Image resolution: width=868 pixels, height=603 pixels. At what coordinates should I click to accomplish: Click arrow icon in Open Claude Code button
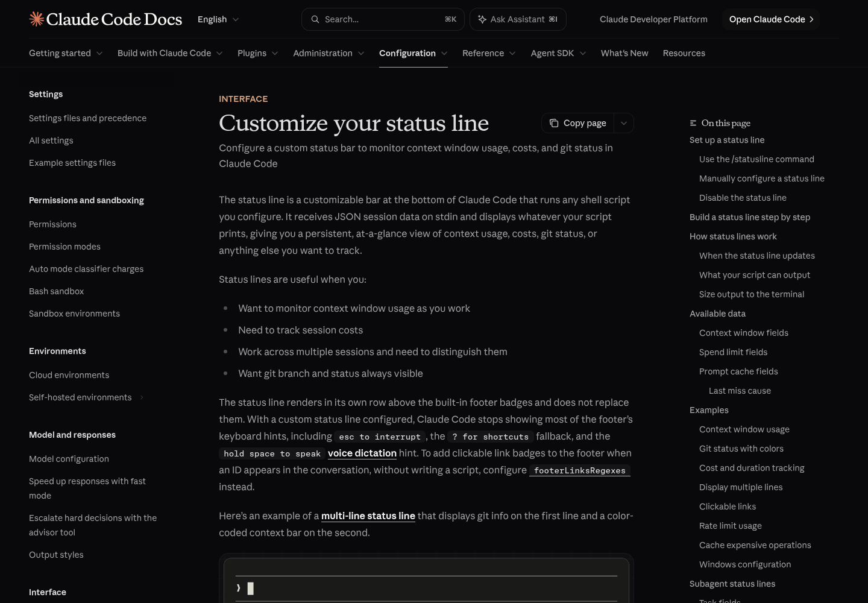tap(811, 19)
